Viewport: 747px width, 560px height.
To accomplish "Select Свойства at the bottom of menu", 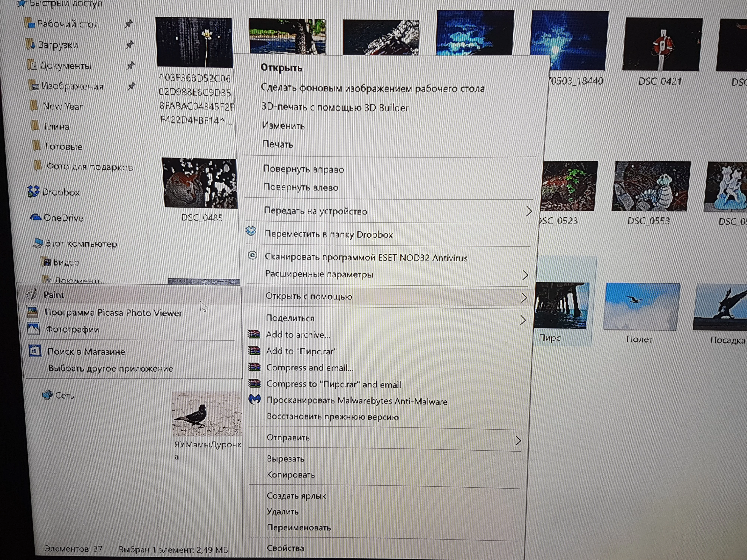I will pyautogui.click(x=285, y=548).
